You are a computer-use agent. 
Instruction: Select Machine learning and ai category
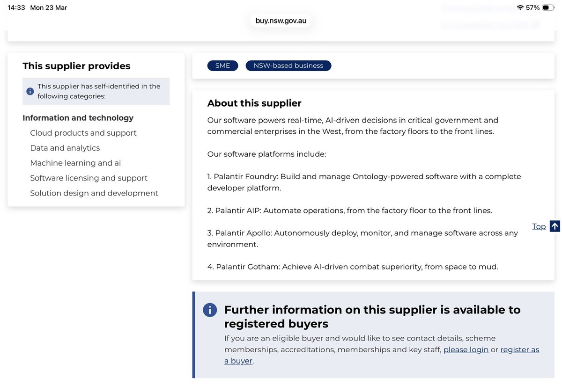point(75,163)
